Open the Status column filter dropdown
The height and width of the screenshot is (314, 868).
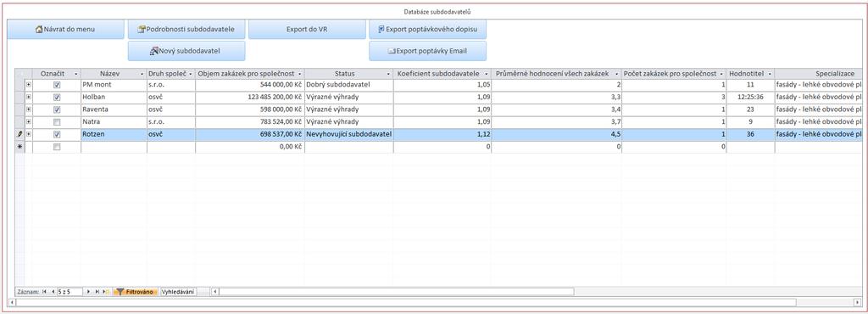389,74
